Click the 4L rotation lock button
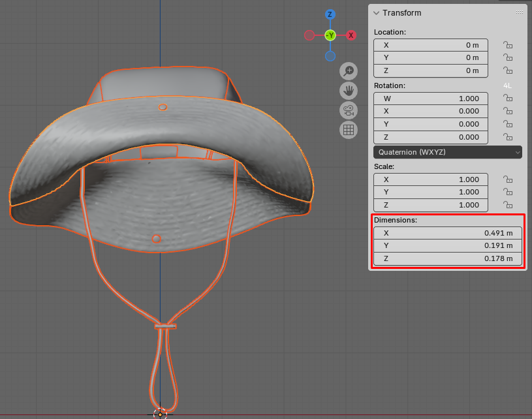The width and height of the screenshot is (532, 419). pos(507,85)
